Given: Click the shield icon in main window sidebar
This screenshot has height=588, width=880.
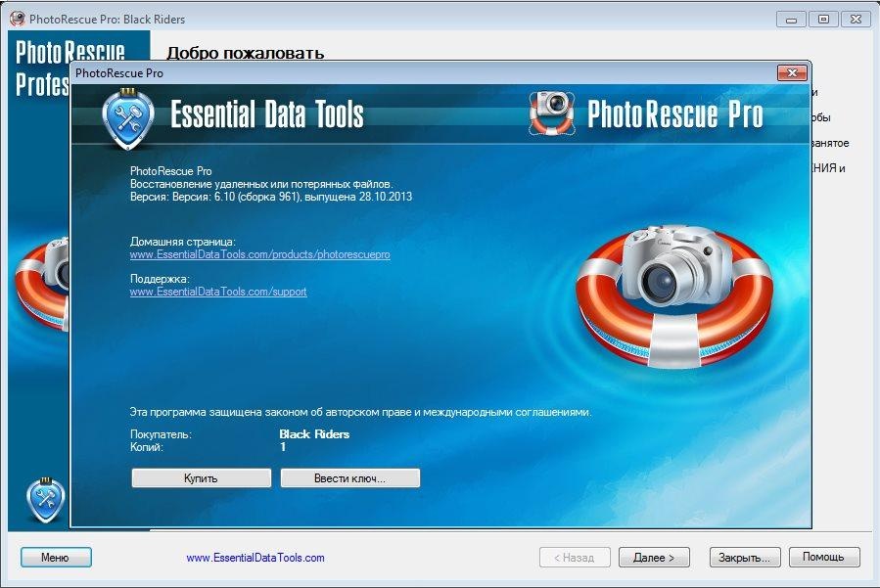Looking at the screenshot, I should [45, 499].
